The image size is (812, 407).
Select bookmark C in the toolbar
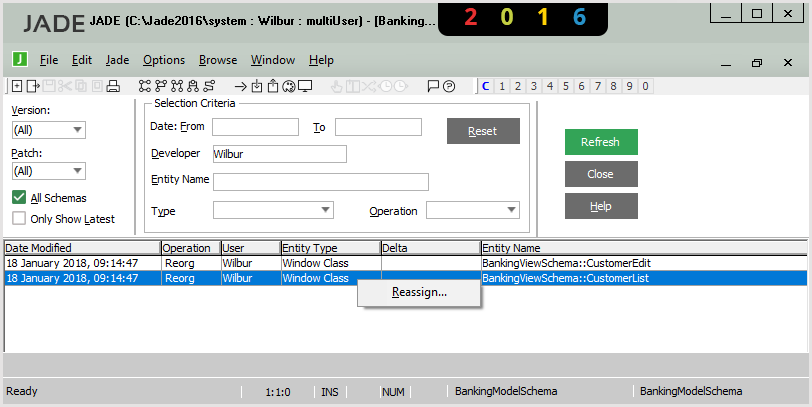(x=486, y=86)
